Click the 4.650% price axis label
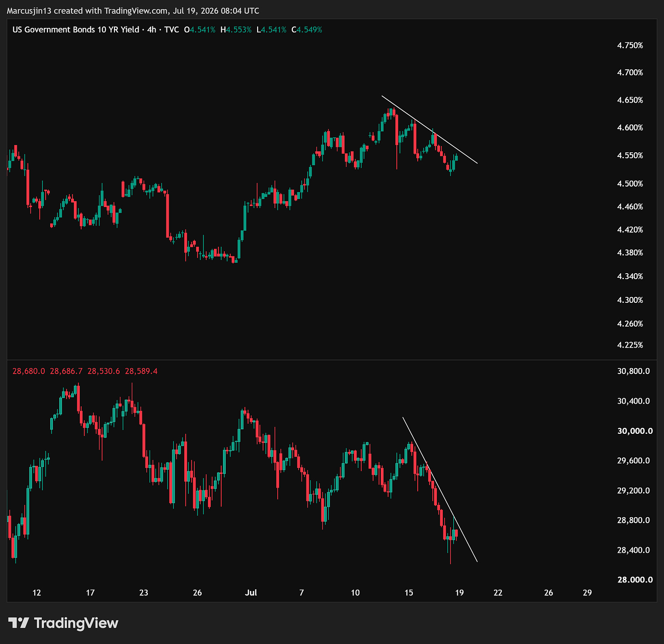 [x=630, y=100]
